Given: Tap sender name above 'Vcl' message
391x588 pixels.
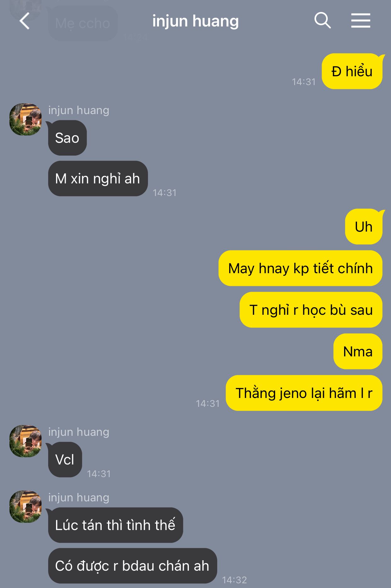Looking at the screenshot, I should (79, 432).
